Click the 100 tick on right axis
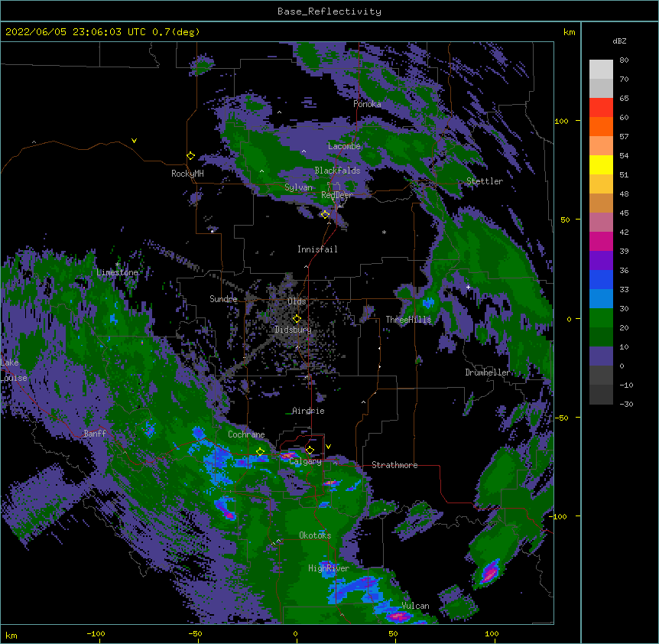 [561, 121]
